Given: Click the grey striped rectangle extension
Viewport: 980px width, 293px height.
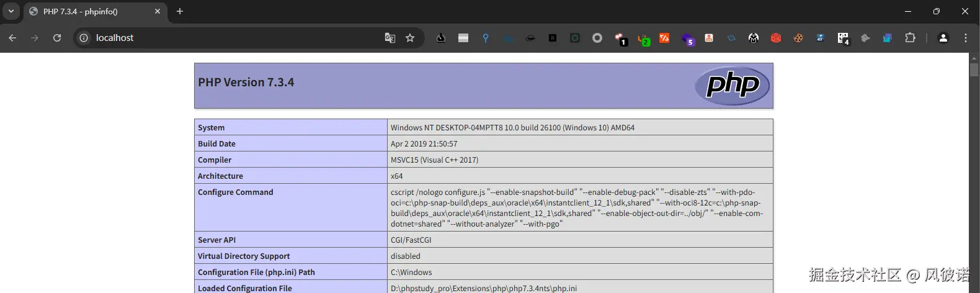Looking at the screenshot, I should pyautogui.click(x=463, y=38).
